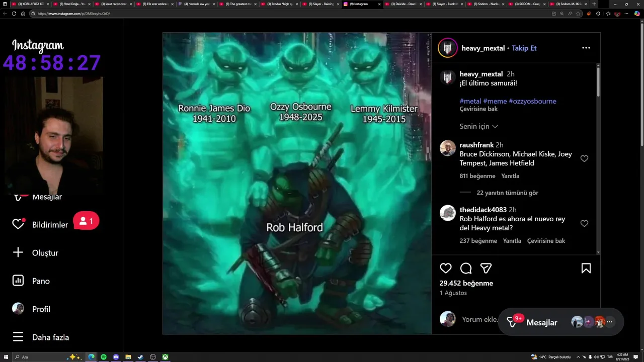Translate thedidack4083's comment via Çevirisine bak
The image size is (644, 362).
pos(546,241)
